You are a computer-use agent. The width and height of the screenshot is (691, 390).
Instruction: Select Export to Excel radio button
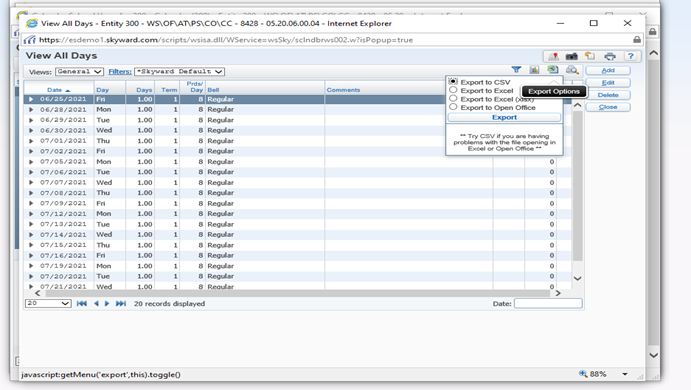coord(453,90)
